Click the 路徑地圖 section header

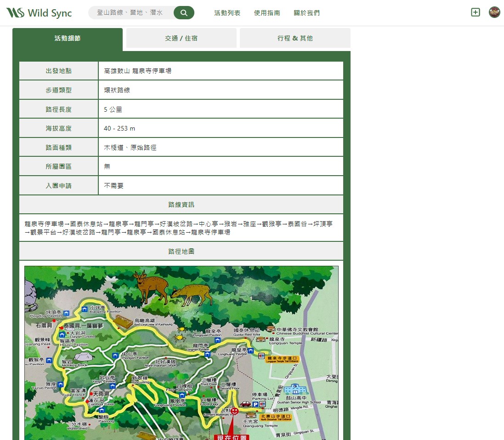(181, 251)
